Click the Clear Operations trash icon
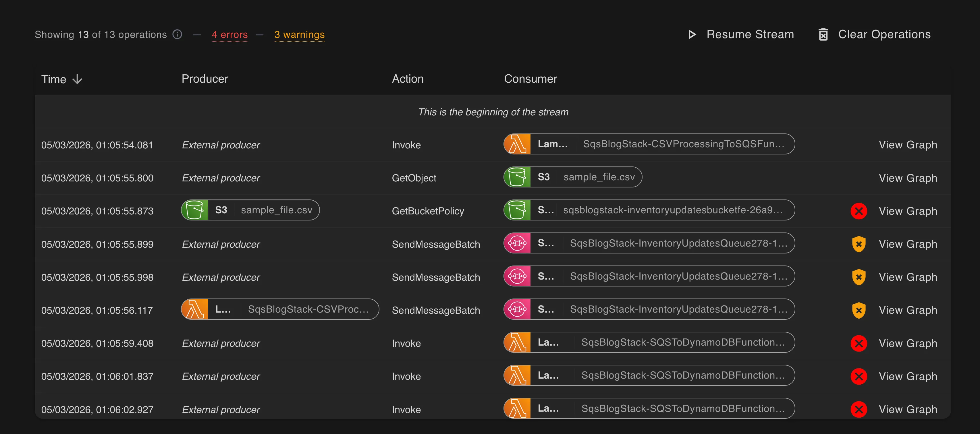This screenshot has height=434, width=980. click(x=823, y=34)
